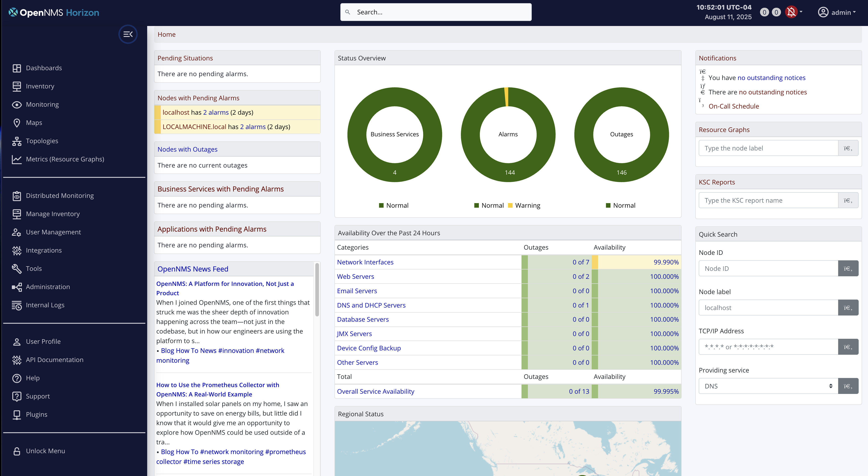The width and height of the screenshot is (868, 476).
Task: Click the search icon beside Resource Graphs field
Action: click(848, 148)
